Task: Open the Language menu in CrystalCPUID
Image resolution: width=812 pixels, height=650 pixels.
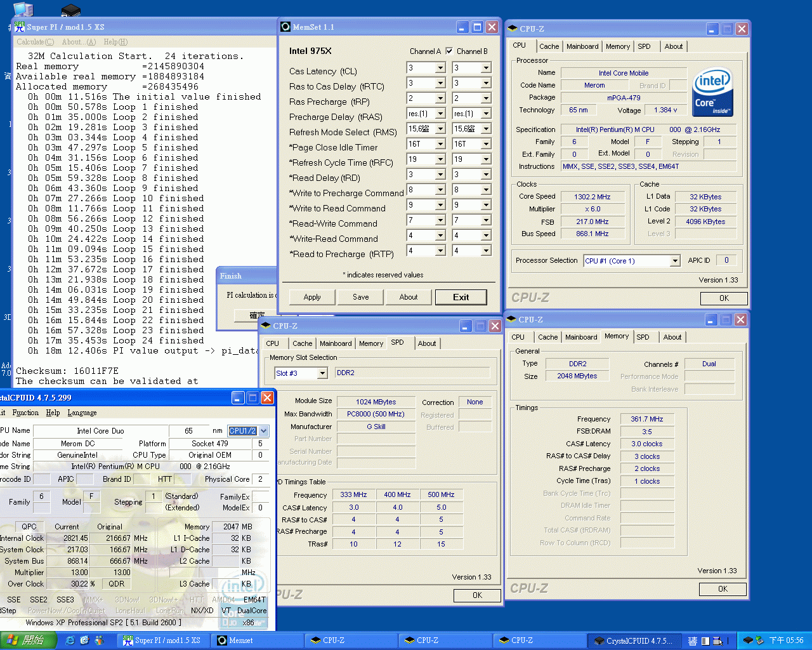Action: click(x=82, y=413)
